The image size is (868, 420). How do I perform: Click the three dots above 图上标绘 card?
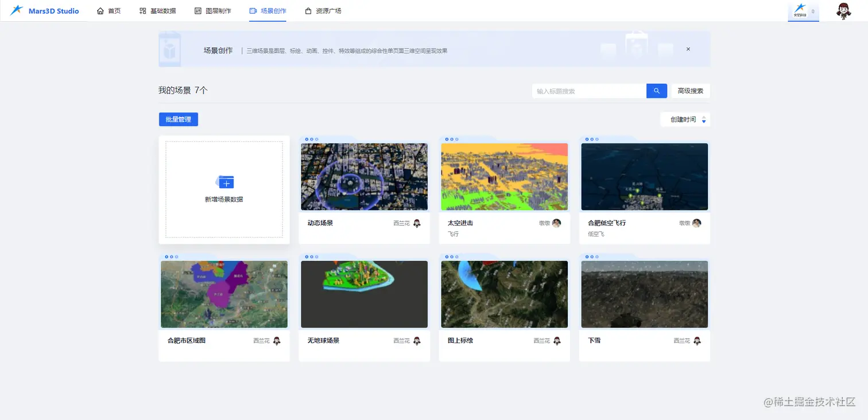click(x=452, y=256)
